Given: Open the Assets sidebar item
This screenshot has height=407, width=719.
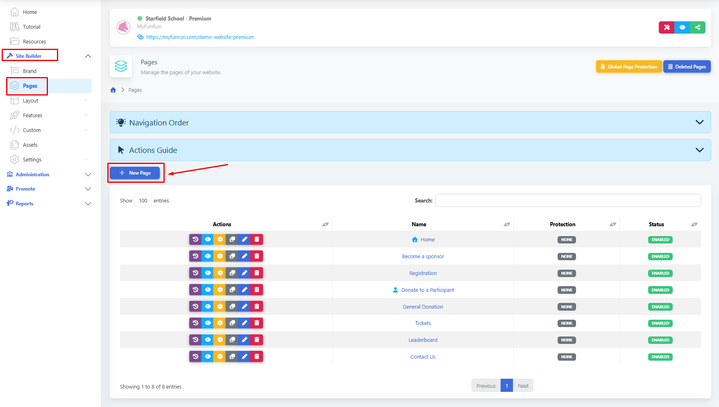Looking at the screenshot, I should point(30,145).
